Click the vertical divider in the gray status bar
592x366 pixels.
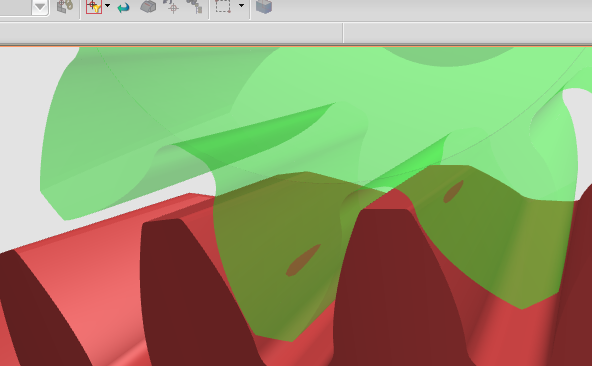tap(343, 33)
